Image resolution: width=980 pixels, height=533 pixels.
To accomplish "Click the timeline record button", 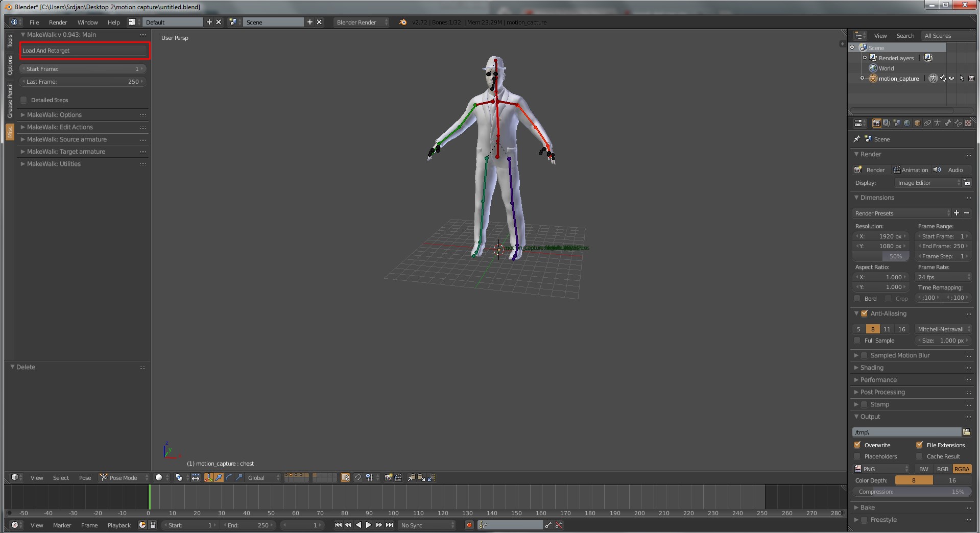I will (x=469, y=525).
